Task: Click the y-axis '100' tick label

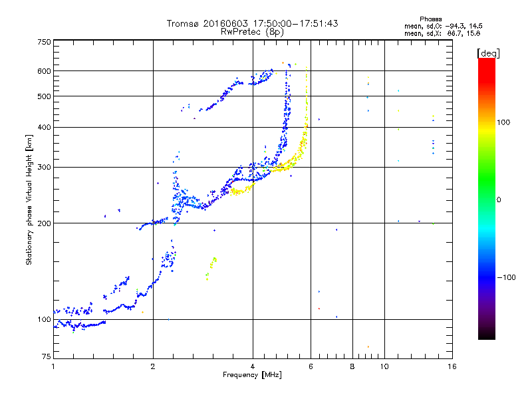Action: (44, 319)
